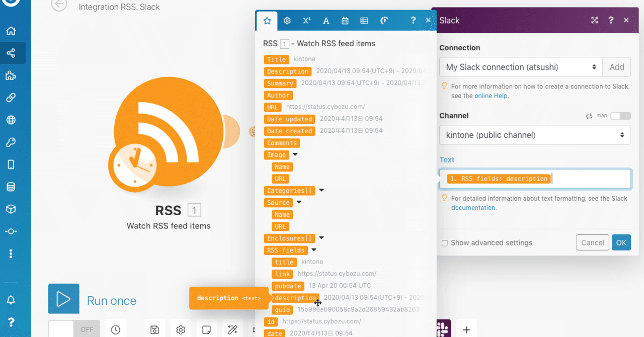Insert the Author item pill
The height and width of the screenshot is (337, 644).
tap(278, 95)
